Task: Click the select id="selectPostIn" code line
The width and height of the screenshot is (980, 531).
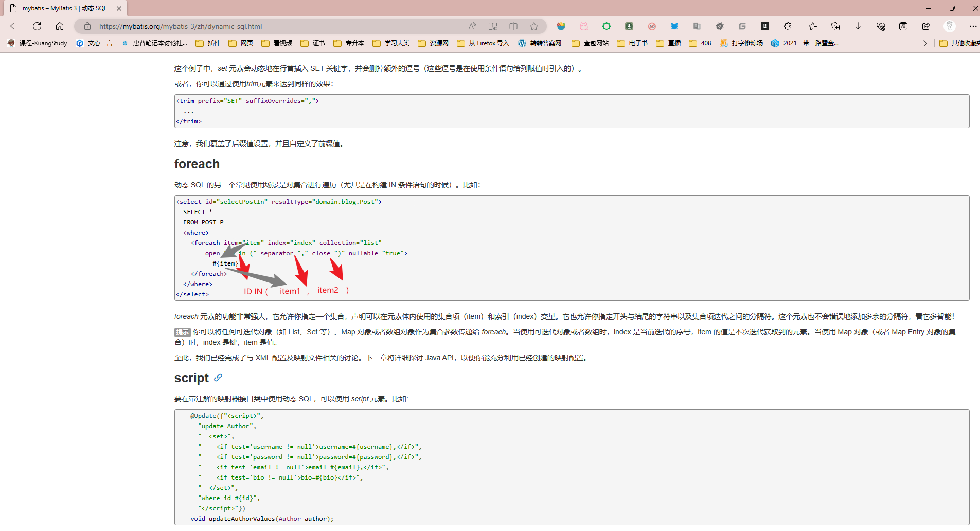Action: [279, 202]
